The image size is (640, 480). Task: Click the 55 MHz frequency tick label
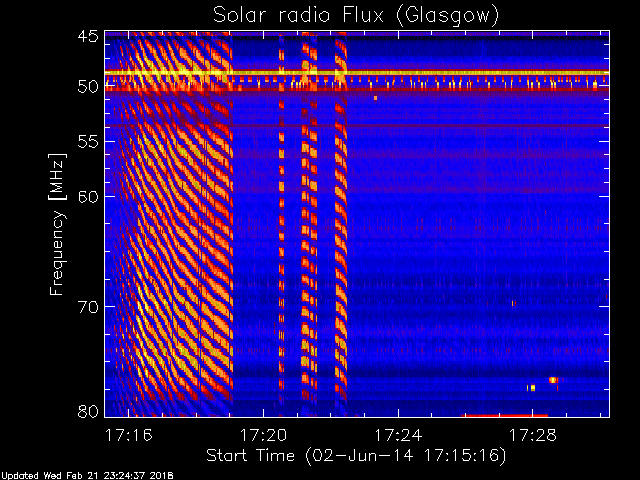click(88, 142)
